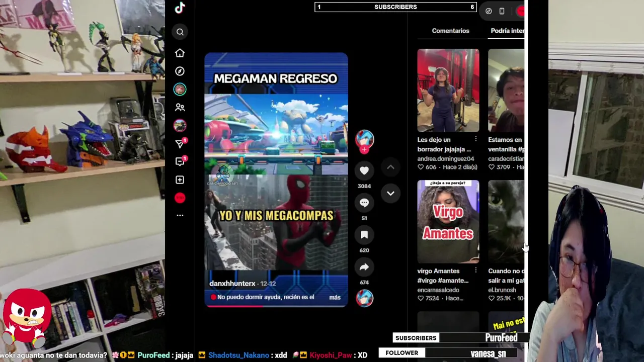Open the profile avatar icon in sidebar
The image size is (644, 362).
[x=180, y=125]
